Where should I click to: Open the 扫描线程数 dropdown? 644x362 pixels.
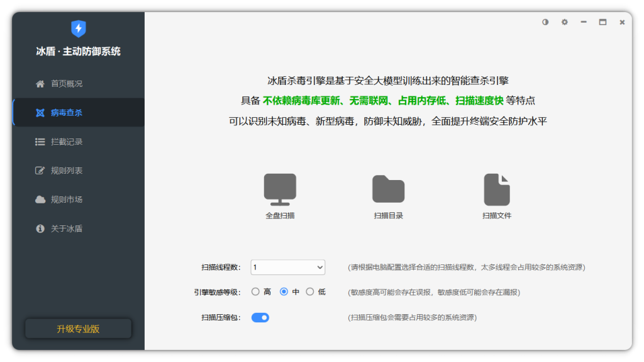(288, 268)
